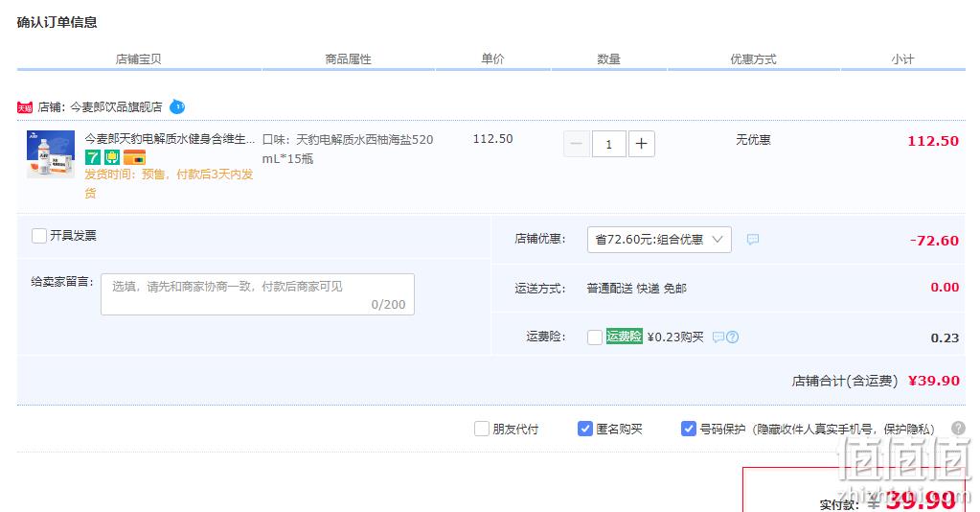Open the blue Wangwang chat icon beside store name

click(x=177, y=107)
